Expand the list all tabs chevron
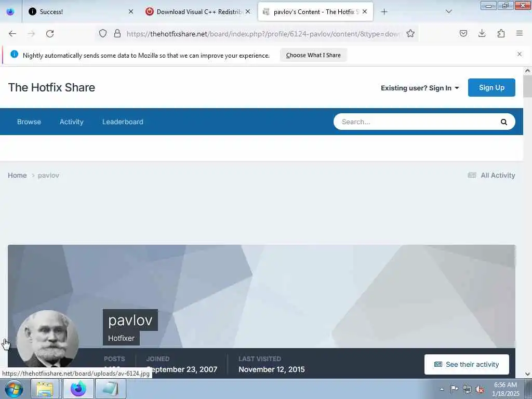Image resolution: width=532 pixels, height=399 pixels. (x=448, y=12)
